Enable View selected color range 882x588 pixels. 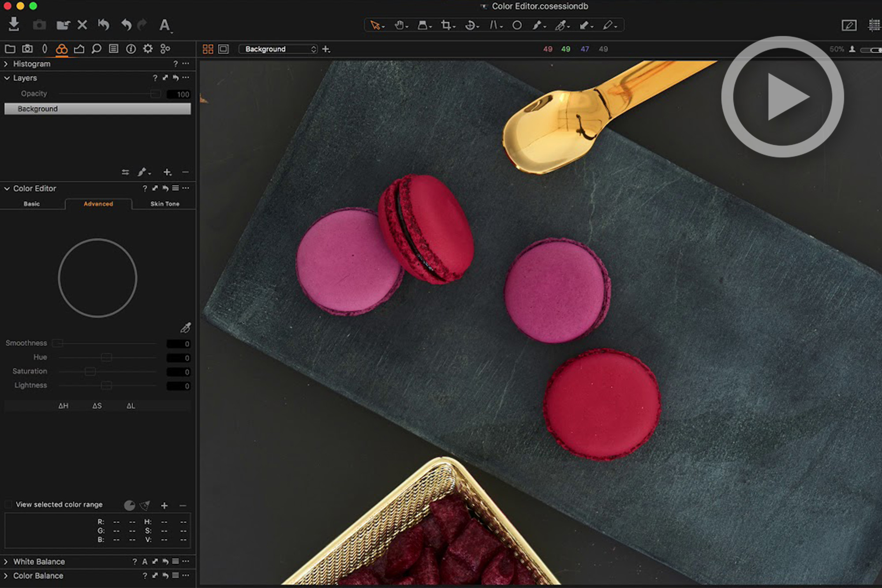[x=8, y=504]
